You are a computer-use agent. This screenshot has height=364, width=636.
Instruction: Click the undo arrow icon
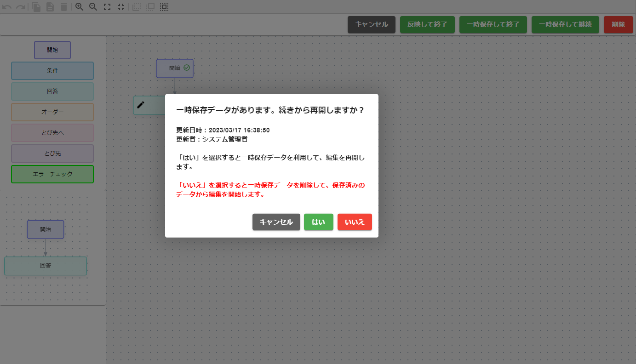(7, 7)
